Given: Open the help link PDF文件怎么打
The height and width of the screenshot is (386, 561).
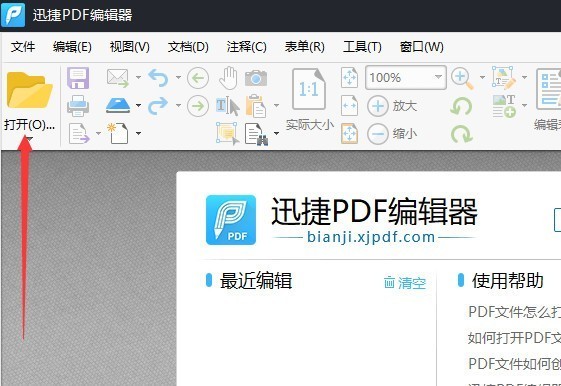Looking at the screenshot, I should click(514, 312).
